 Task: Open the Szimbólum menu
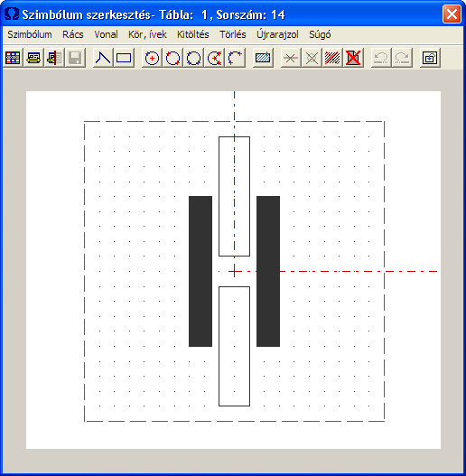click(x=30, y=34)
